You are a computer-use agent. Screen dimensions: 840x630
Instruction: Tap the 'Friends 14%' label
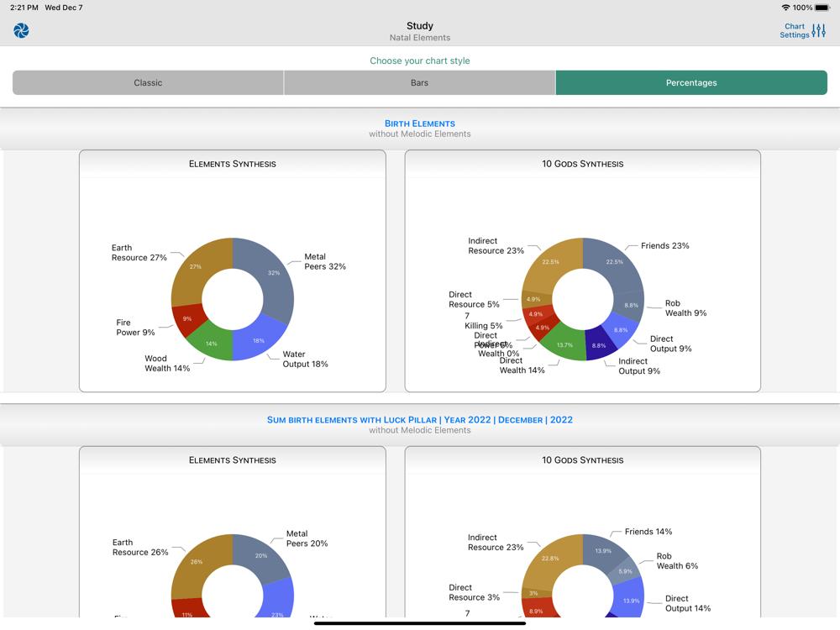[648, 532]
